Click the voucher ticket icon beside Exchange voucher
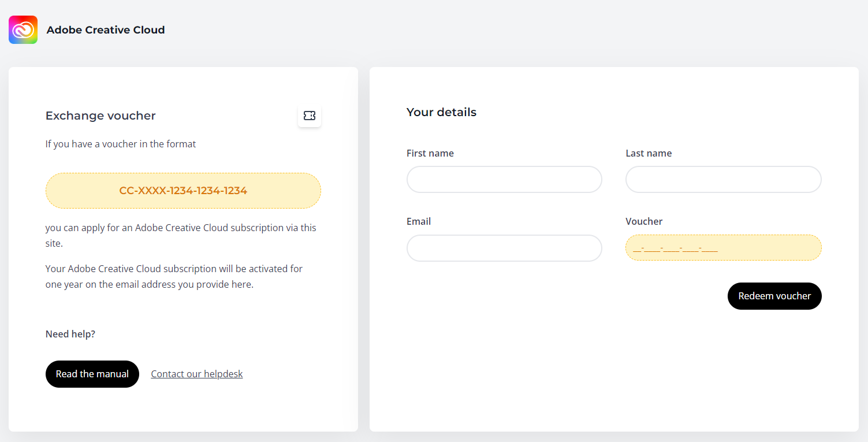Screen dimensions: 868x442 click(x=310, y=116)
